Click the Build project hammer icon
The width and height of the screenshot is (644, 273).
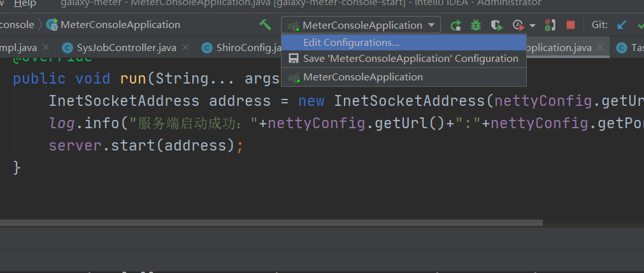click(x=265, y=25)
